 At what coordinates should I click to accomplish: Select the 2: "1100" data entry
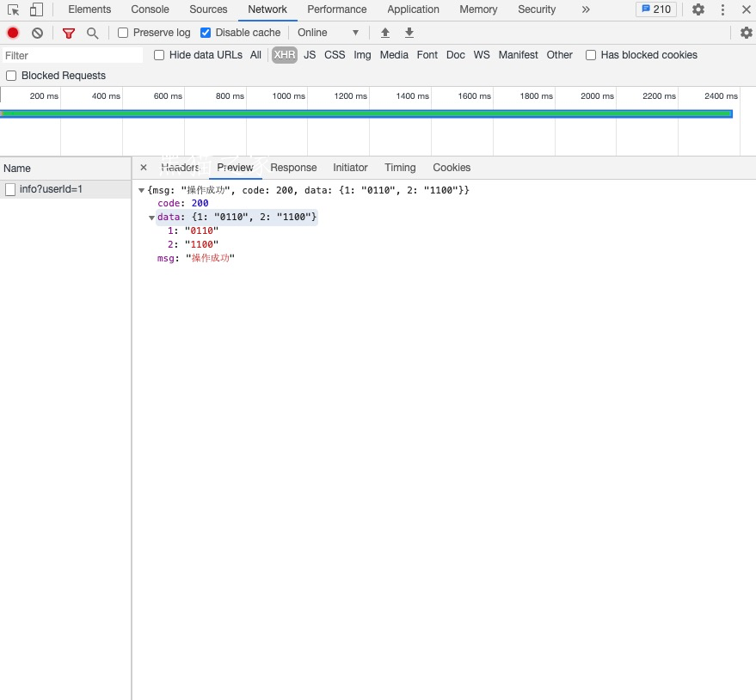193,244
